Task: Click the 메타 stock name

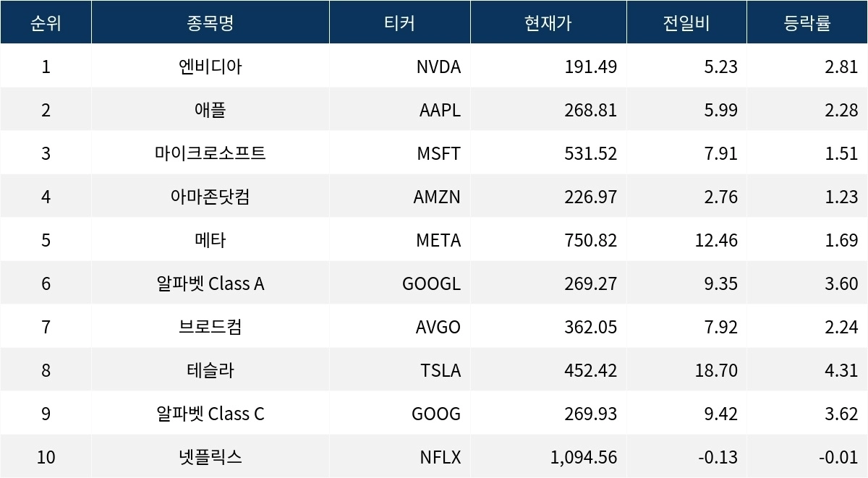Action: [210, 240]
